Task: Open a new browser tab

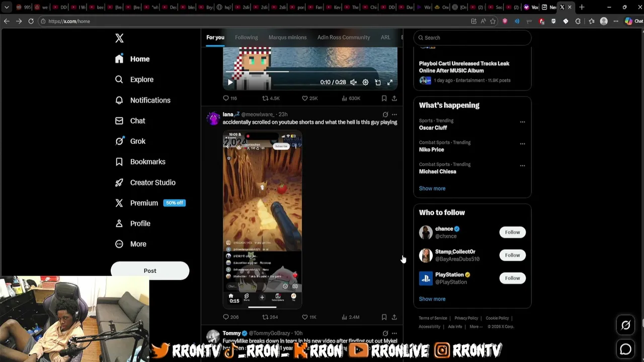Action: 582,7
